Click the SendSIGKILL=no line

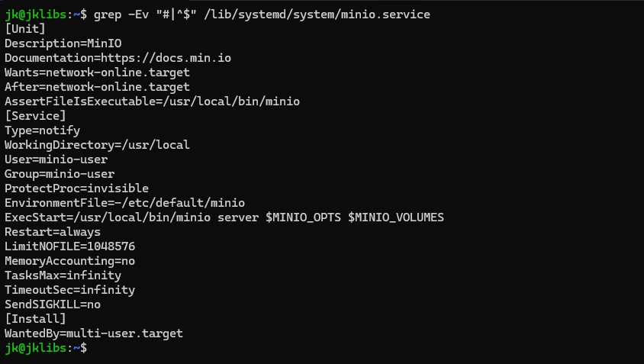[x=53, y=304]
